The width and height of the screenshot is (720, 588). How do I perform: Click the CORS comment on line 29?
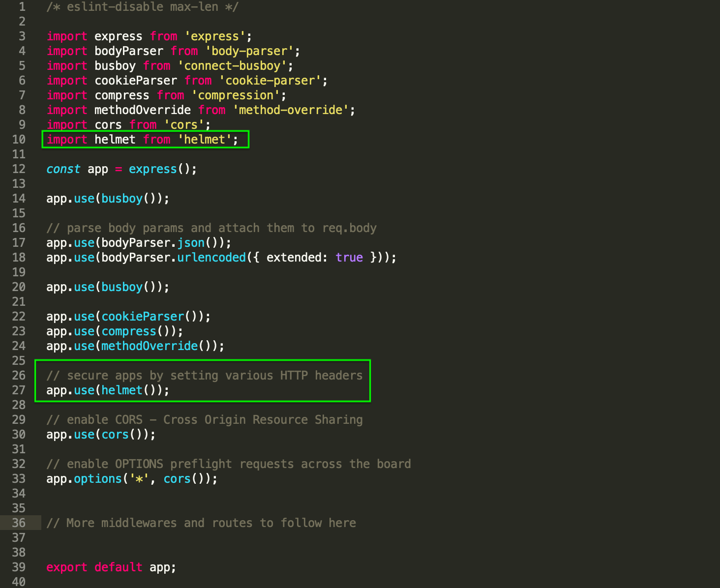coord(204,419)
